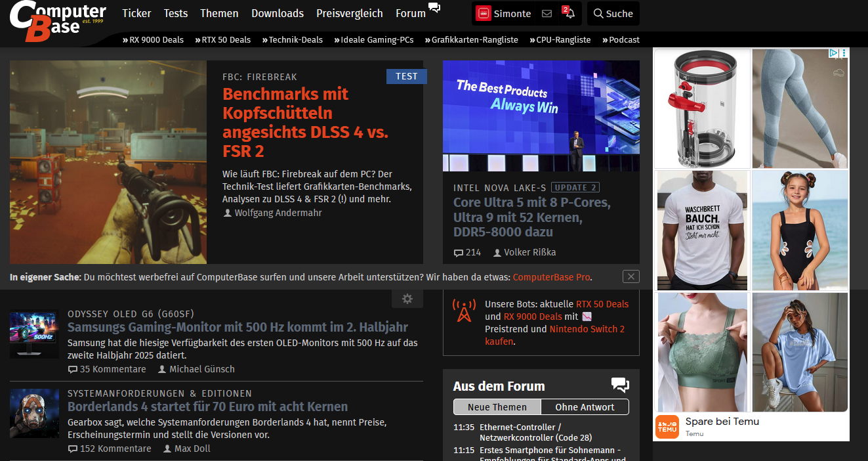868x461 pixels.
Task: Click the speech bubbles icon beside Aus dem Forum
Action: (619, 385)
